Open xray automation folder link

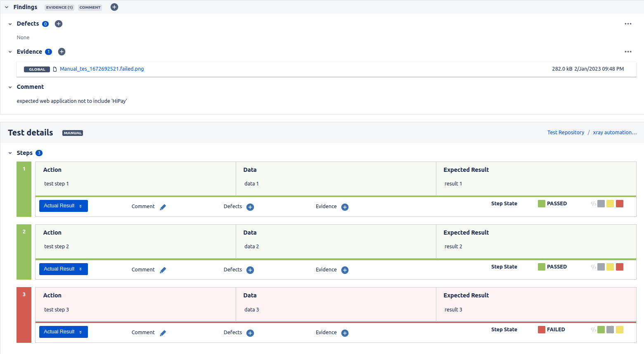click(615, 133)
